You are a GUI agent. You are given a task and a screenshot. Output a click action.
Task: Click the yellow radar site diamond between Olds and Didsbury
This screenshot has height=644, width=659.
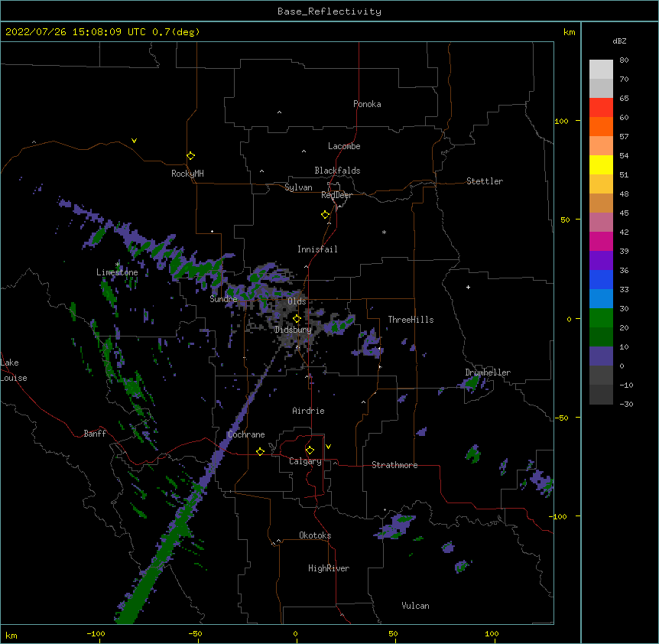297,319
